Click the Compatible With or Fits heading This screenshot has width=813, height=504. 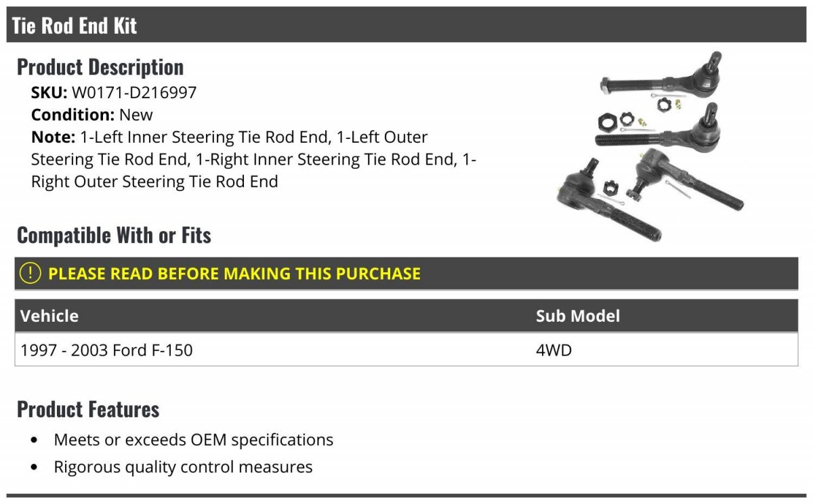tap(114, 235)
